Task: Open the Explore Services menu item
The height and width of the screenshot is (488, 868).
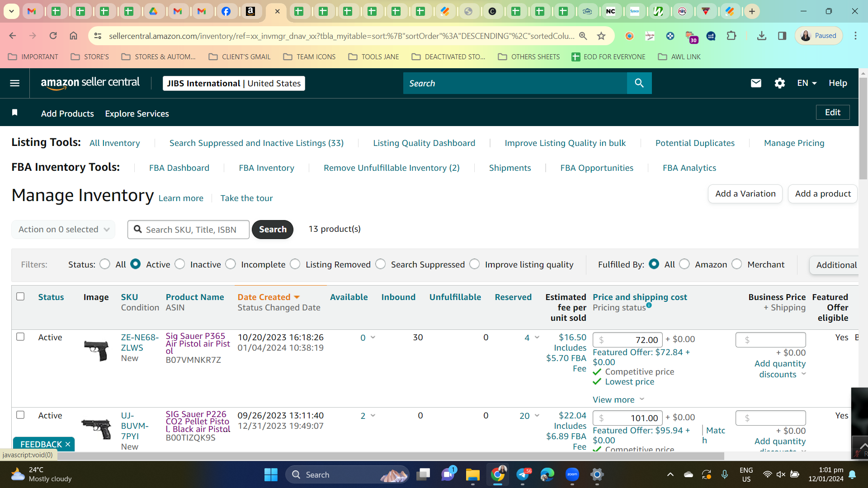Action: pos(137,113)
